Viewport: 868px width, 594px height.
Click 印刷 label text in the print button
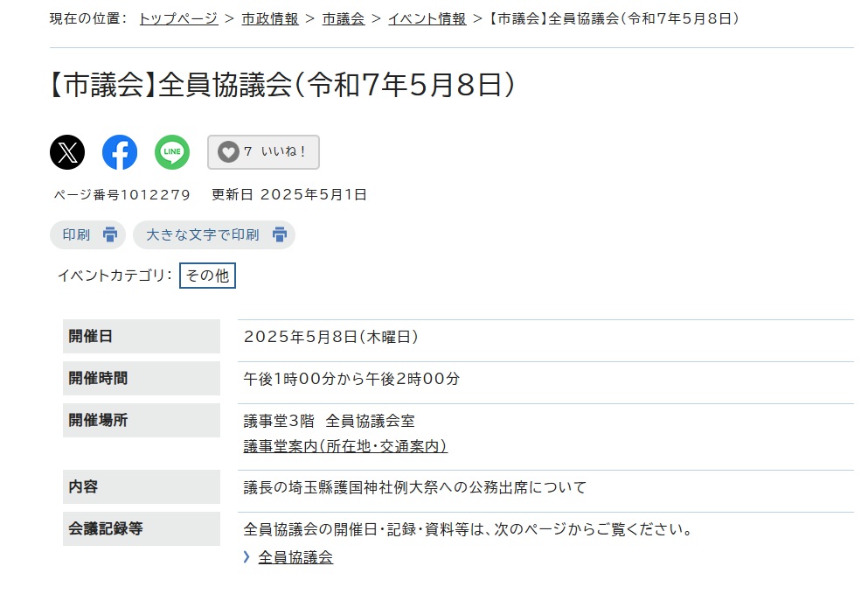coord(76,235)
